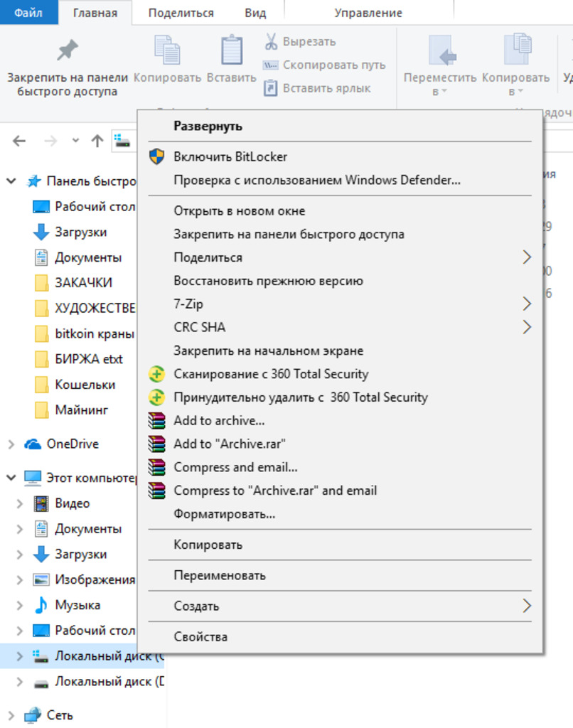Image resolution: width=573 pixels, height=728 pixels.
Task: Choose Форматировать... in context menu
Action: [340, 514]
